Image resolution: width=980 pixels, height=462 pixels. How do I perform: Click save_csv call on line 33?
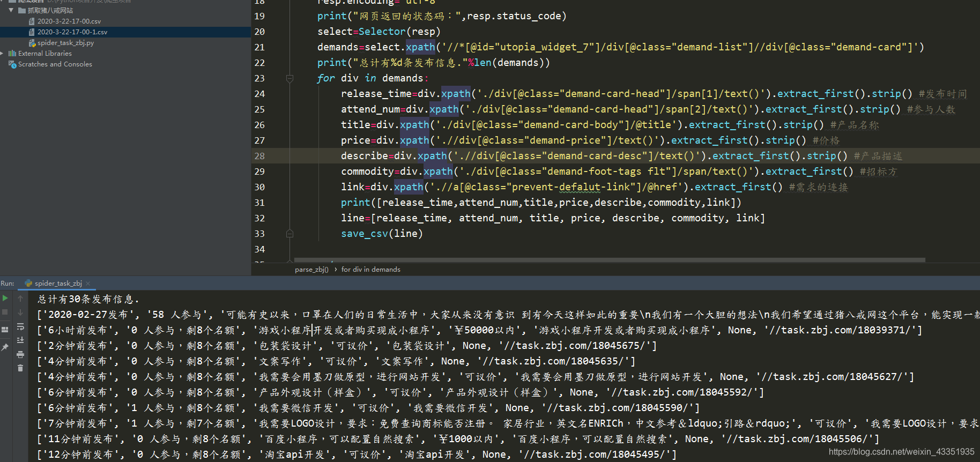click(x=382, y=234)
